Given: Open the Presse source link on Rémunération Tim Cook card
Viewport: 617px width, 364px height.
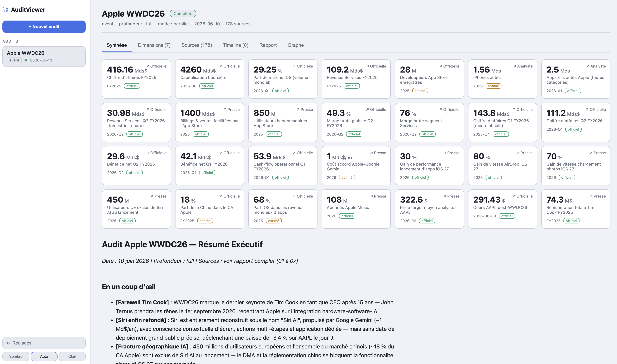Looking at the screenshot, I should coord(598,196).
